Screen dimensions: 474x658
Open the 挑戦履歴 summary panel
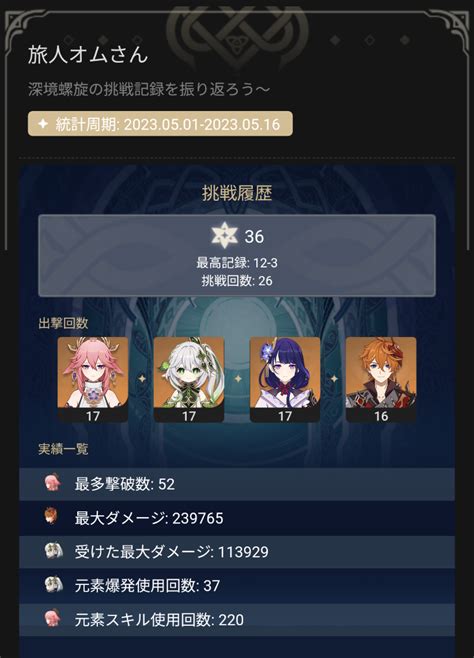(x=237, y=256)
